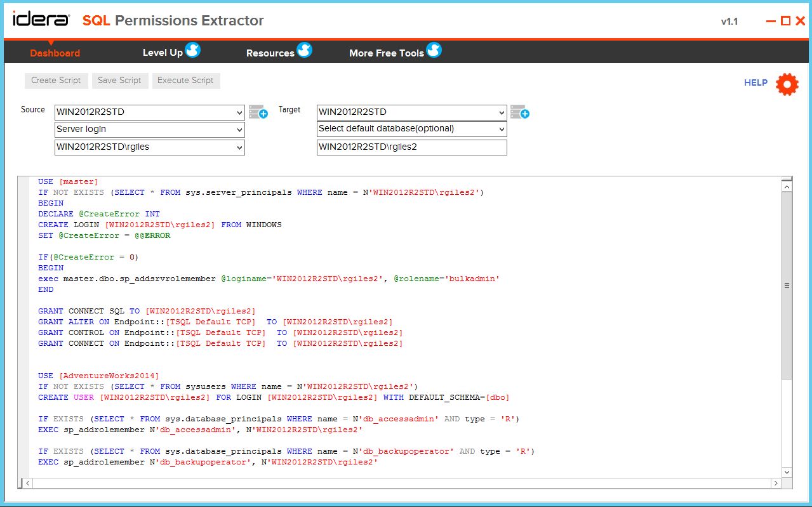Image resolution: width=812 pixels, height=507 pixels.
Task: Click the 'END' script line
Action: [x=46, y=289]
